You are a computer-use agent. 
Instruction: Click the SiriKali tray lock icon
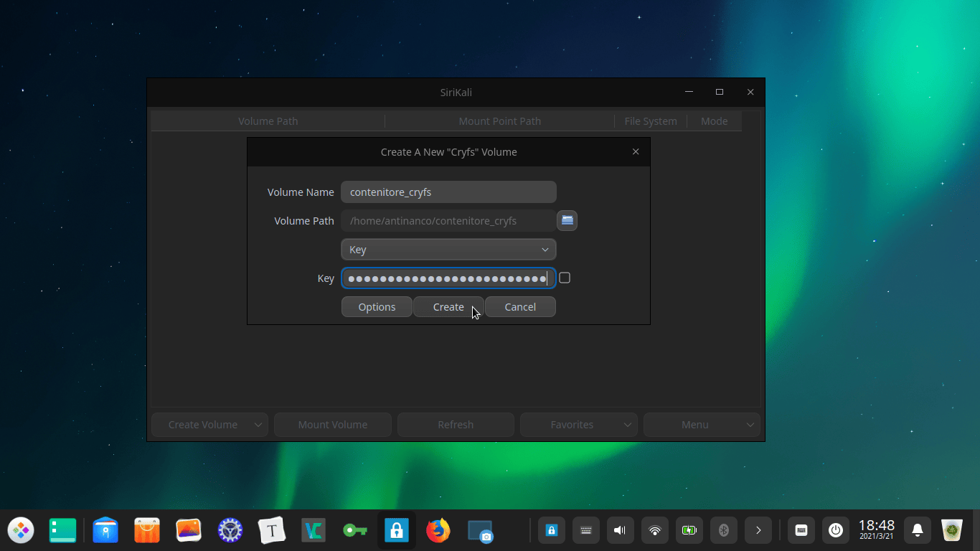point(552,531)
